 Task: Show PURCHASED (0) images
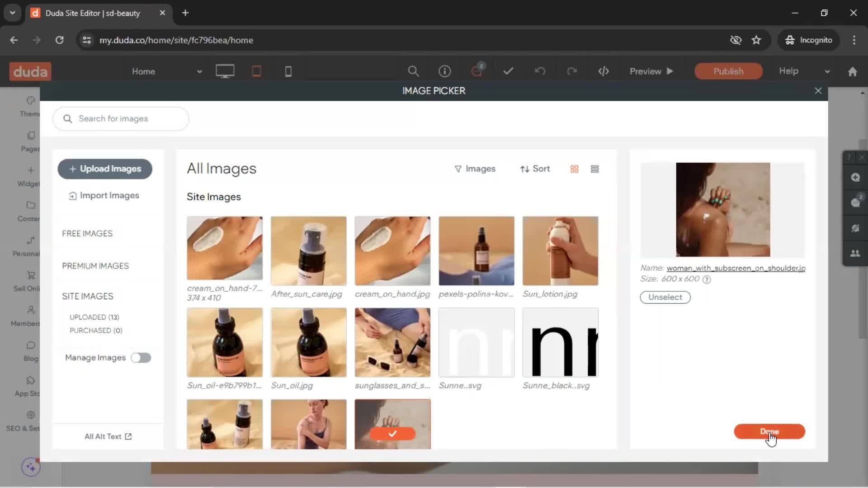(96, 331)
